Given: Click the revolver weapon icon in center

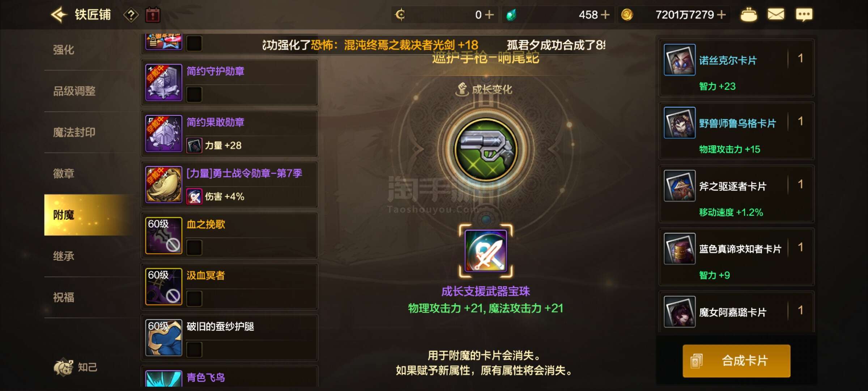Looking at the screenshot, I should (486, 150).
